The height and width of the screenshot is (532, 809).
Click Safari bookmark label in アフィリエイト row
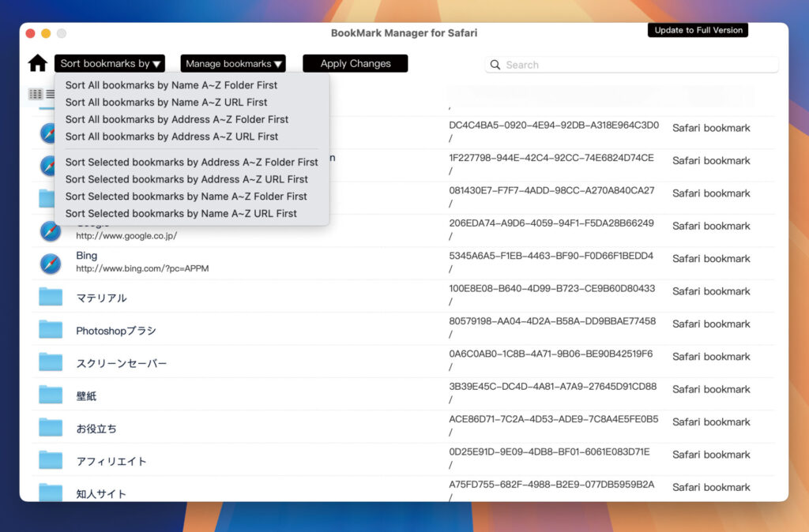711,454
